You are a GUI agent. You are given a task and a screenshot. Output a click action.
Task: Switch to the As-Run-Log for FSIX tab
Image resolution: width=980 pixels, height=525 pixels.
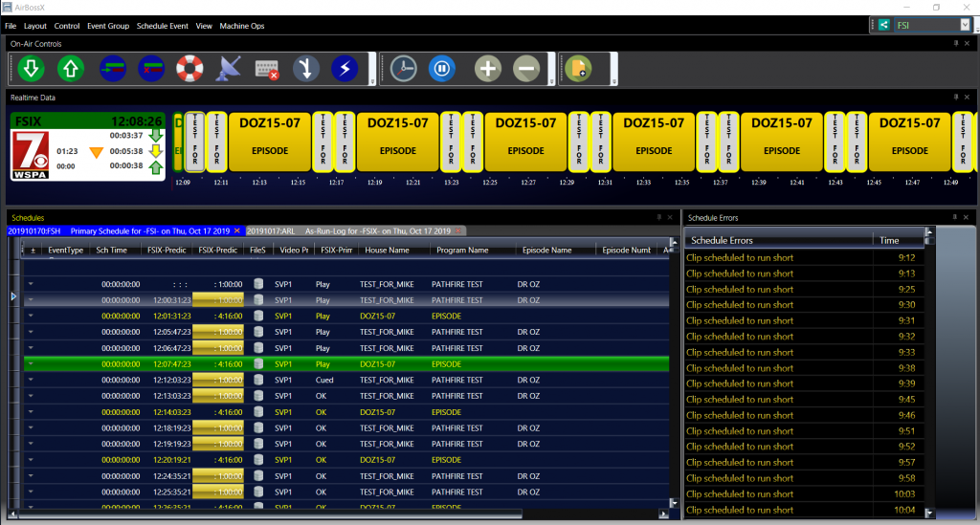click(x=377, y=231)
